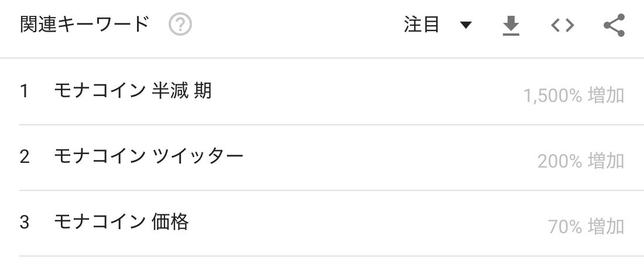Expand the 注目 dropdown arrow

click(x=466, y=26)
